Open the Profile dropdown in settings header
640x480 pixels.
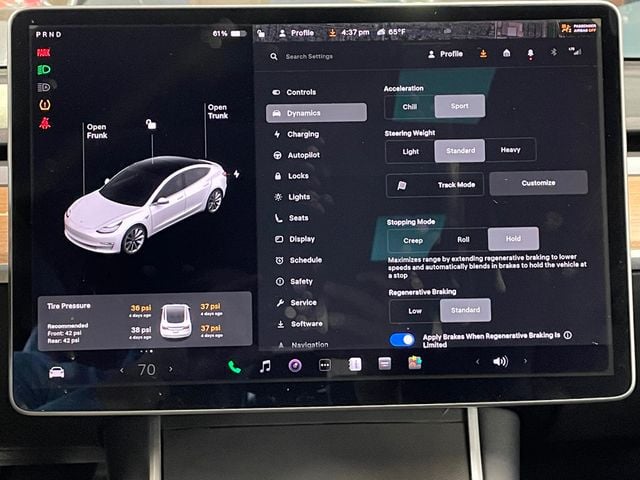coord(445,54)
